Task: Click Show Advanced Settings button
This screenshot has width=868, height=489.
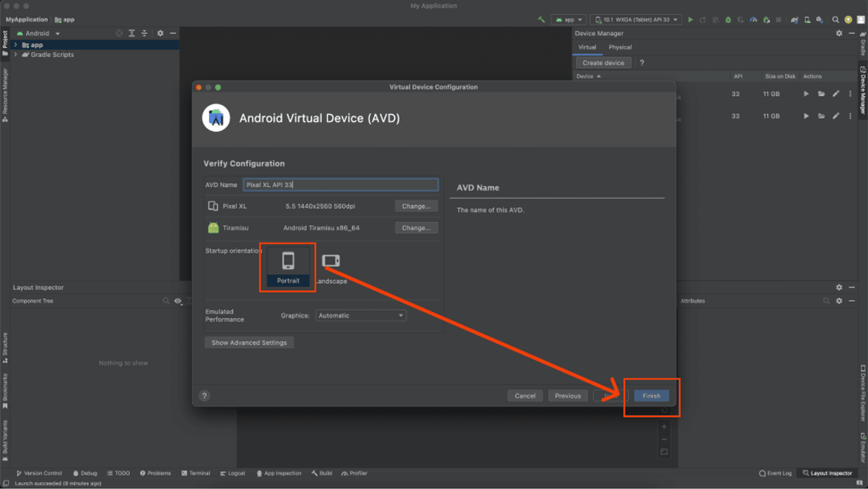Action: (249, 343)
